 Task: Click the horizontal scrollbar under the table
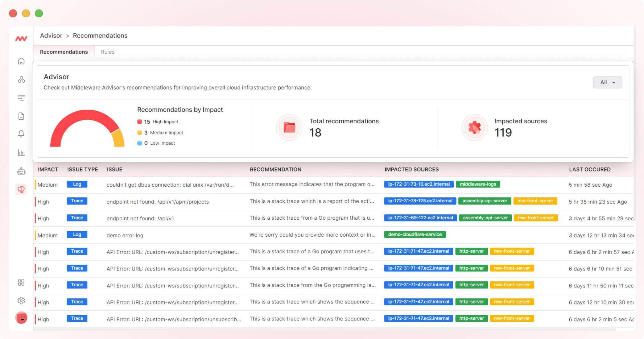coord(324,329)
